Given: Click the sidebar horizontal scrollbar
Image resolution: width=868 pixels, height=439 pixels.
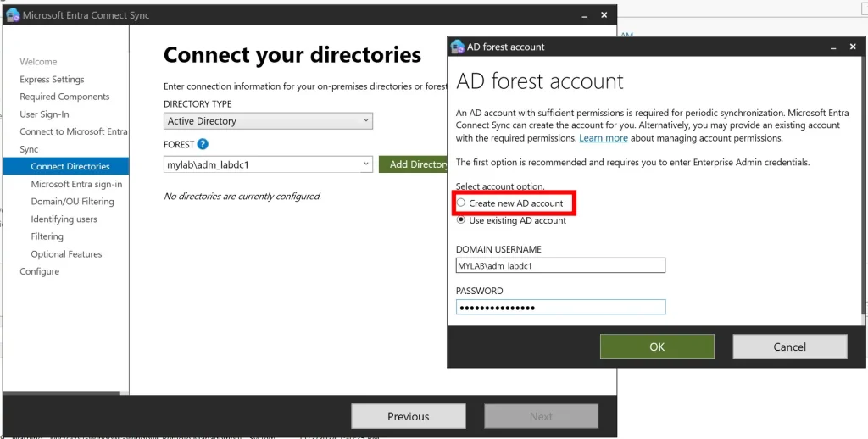Looking at the screenshot, I should [x=61, y=393].
